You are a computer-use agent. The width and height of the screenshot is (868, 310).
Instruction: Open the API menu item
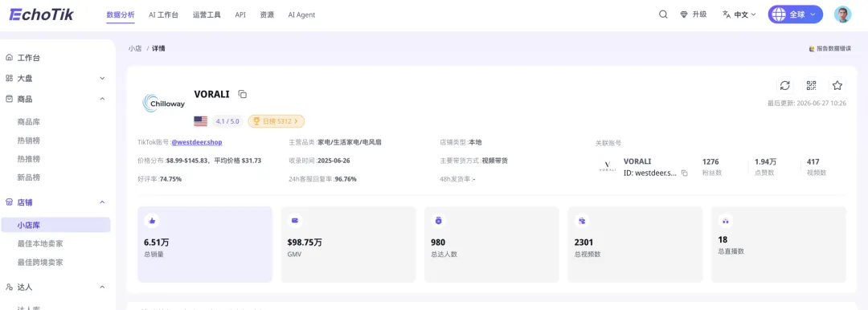[240, 15]
